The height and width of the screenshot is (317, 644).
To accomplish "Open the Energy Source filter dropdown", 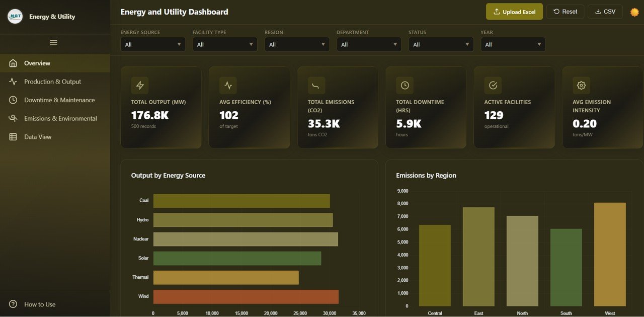I will (152, 44).
